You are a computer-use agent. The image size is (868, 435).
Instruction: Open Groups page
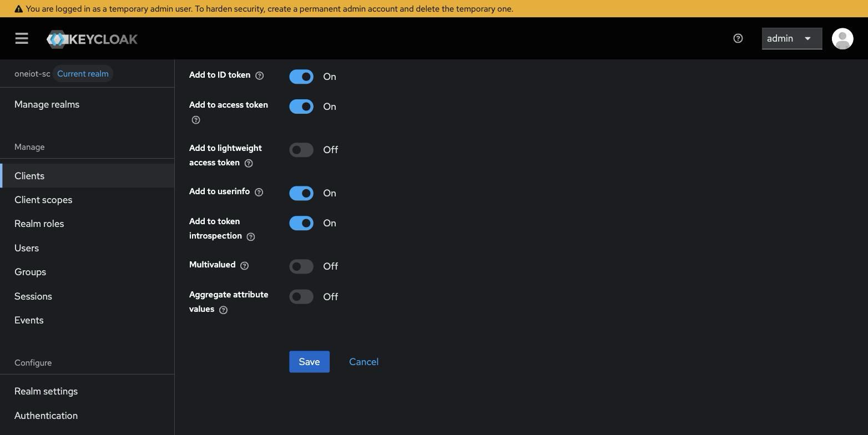click(87, 272)
